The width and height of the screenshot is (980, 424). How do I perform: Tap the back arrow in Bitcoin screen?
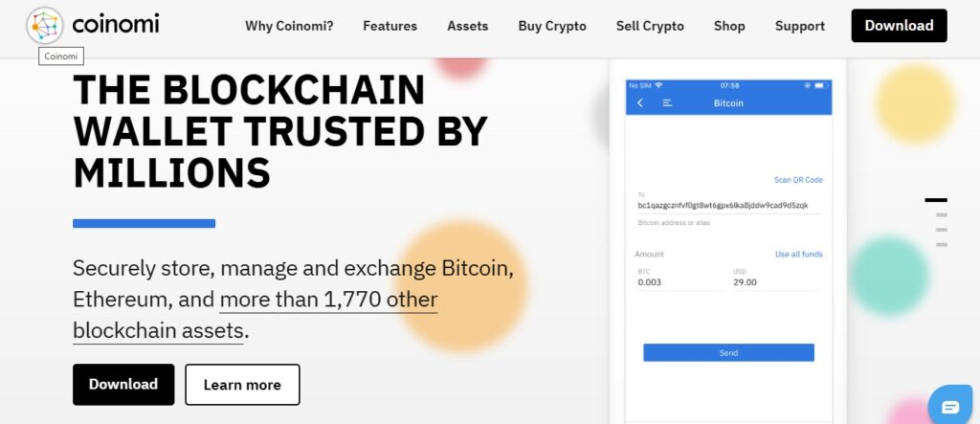click(640, 102)
